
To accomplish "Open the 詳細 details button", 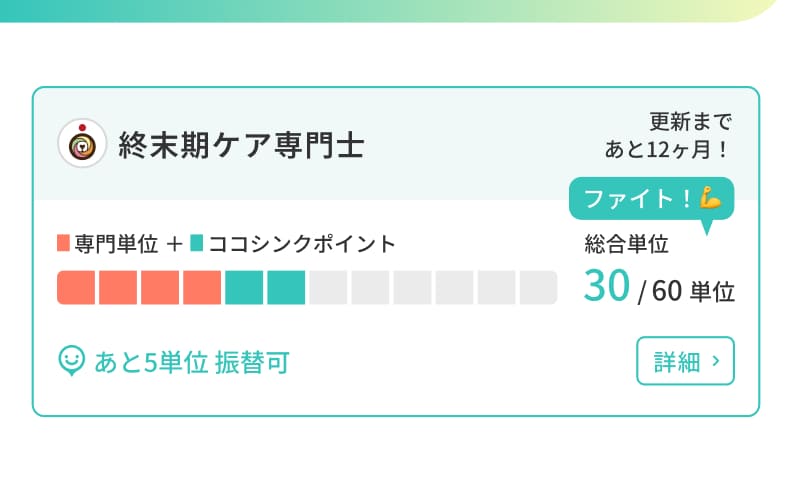I will pyautogui.click(x=685, y=361).
